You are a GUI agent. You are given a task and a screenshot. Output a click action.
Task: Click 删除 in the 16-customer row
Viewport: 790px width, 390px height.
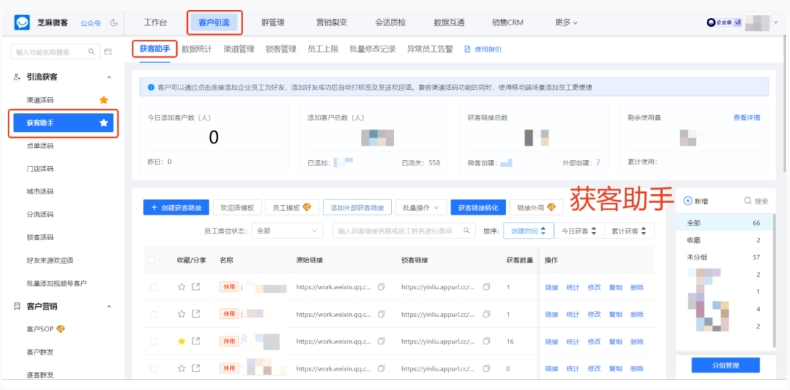coord(637,341)
